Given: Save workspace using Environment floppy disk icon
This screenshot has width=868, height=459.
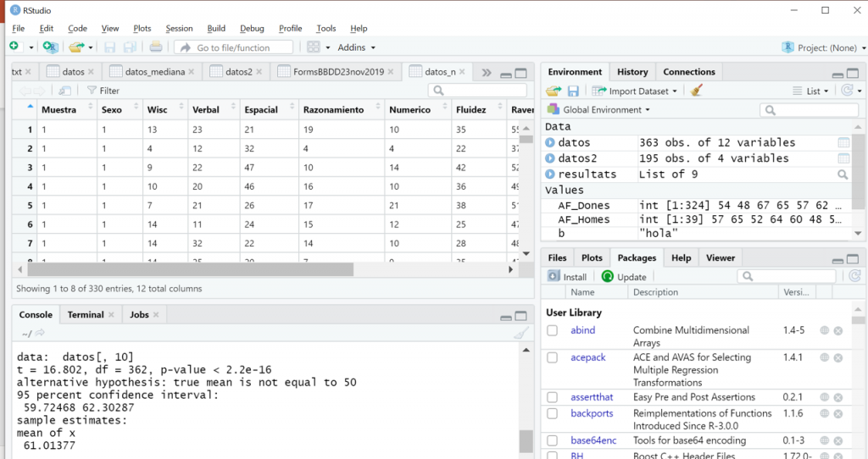Looking at the screenshot, I should pos(573,91).
